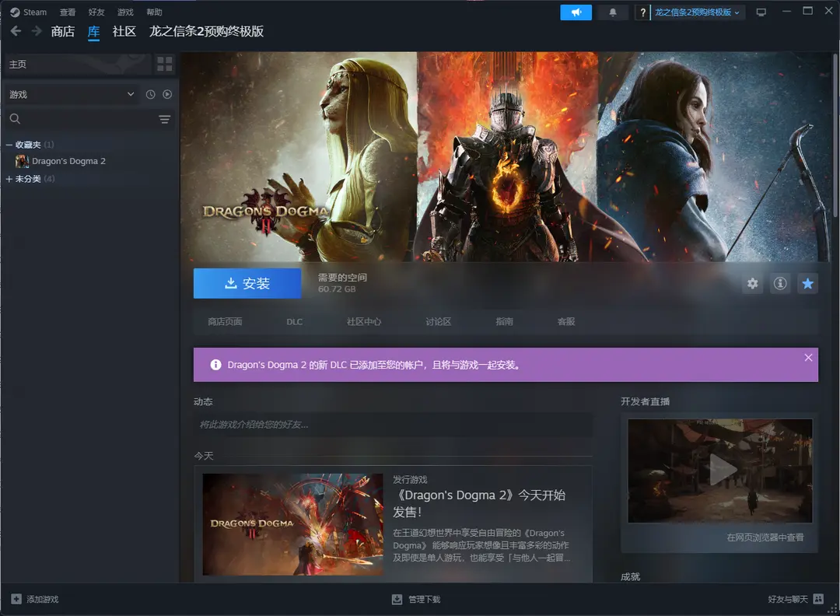Viewport: 840px width, 616px height.
Task: Click the 动态 section heading
Action: [203, 401]
